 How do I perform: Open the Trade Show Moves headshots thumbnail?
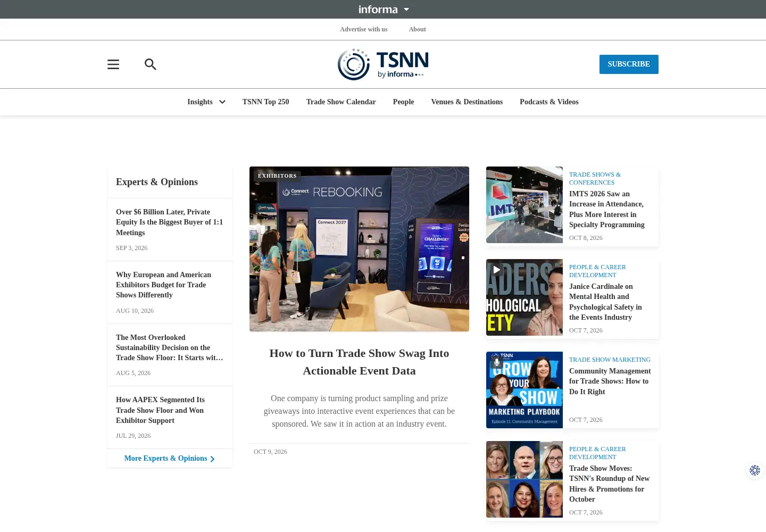pos(524,479)
